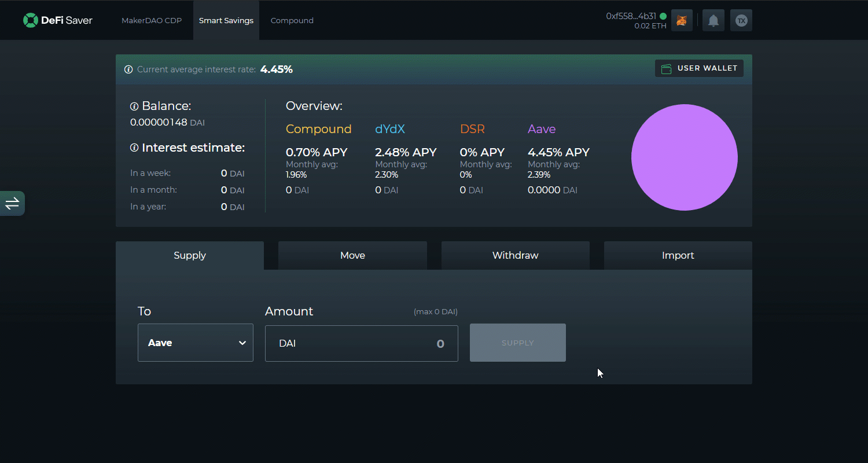Click the 2.48% APY dYdX rate
Viewport: 868px width, 463px height.
pyautogui.click(x=406, y=152)
